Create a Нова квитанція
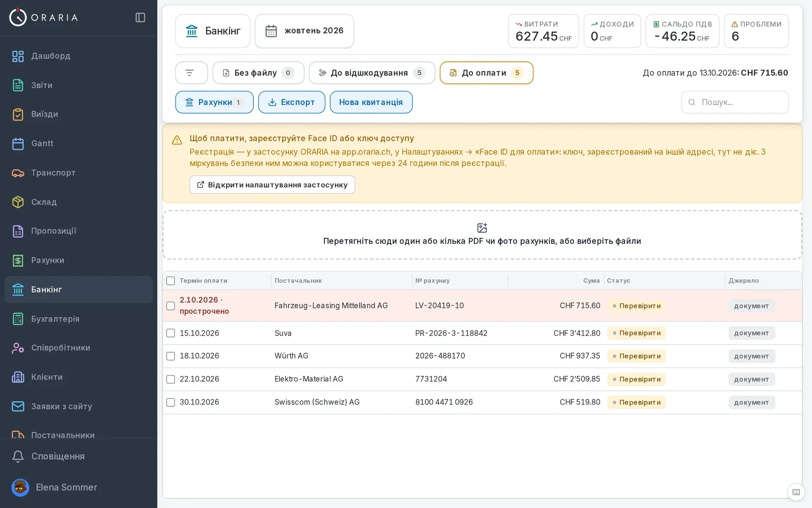The height and width of the screenshot is (508, 812). tap(371, 102)
